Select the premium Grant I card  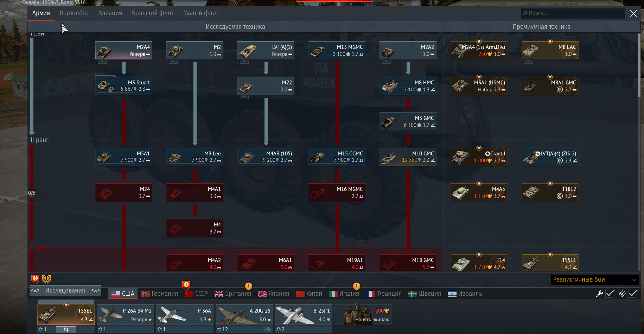pos(479,157)
